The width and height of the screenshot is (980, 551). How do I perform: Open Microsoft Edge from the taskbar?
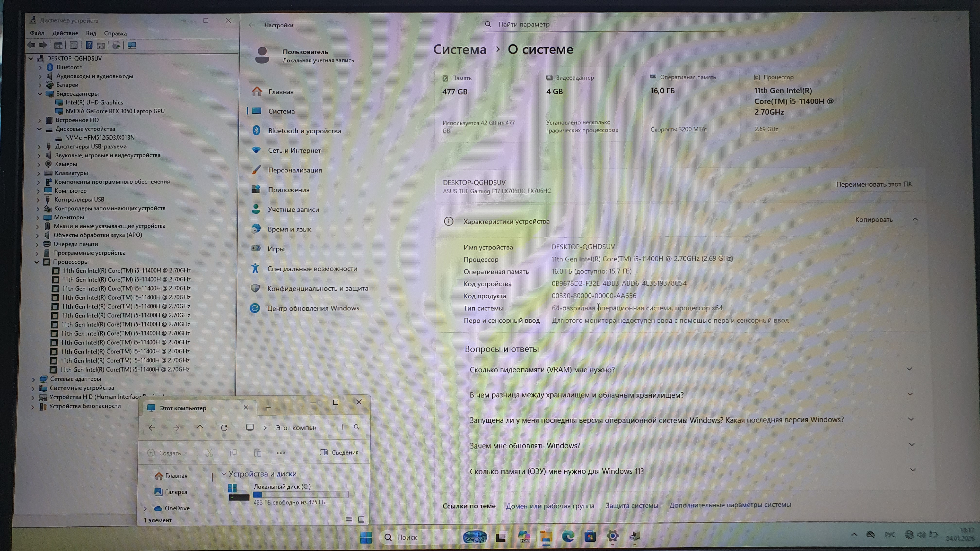(568, 537)
